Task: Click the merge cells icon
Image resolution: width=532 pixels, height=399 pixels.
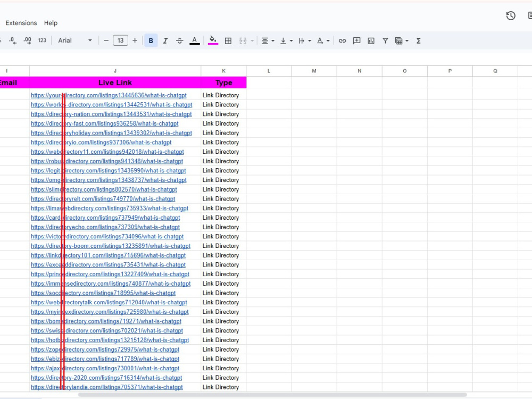Action: coord(243,41)
